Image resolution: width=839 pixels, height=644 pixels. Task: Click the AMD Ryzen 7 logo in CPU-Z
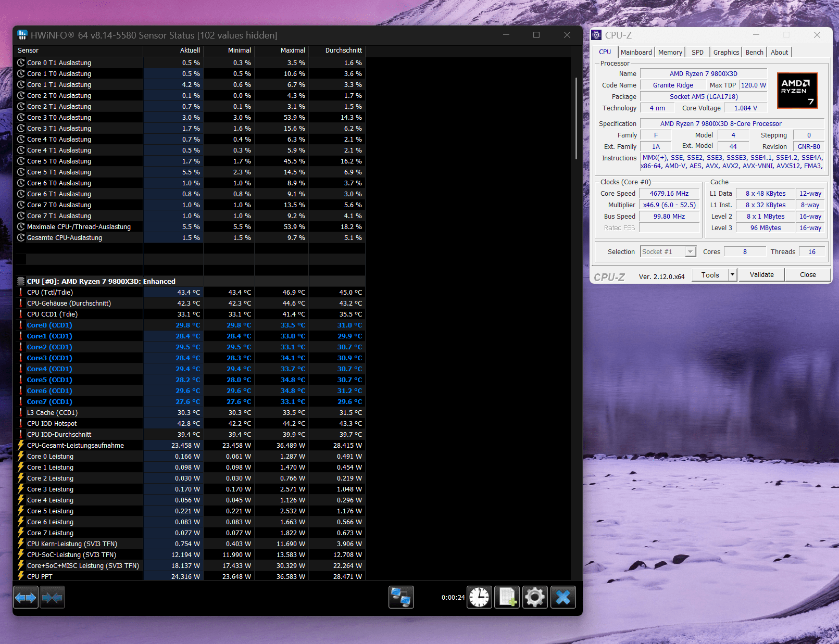click(x=797, y=91)
